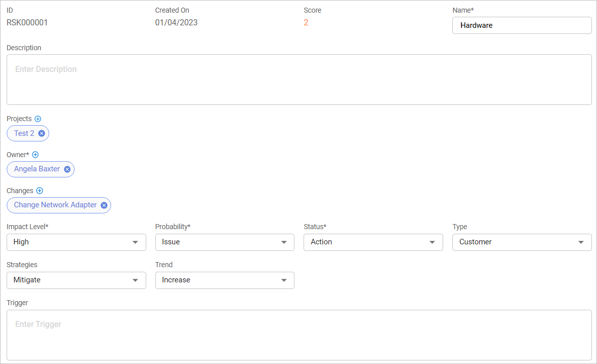Screen dimensions: 597x364
Task: Click the risk ID RSK000001
Action: point(27,23)
